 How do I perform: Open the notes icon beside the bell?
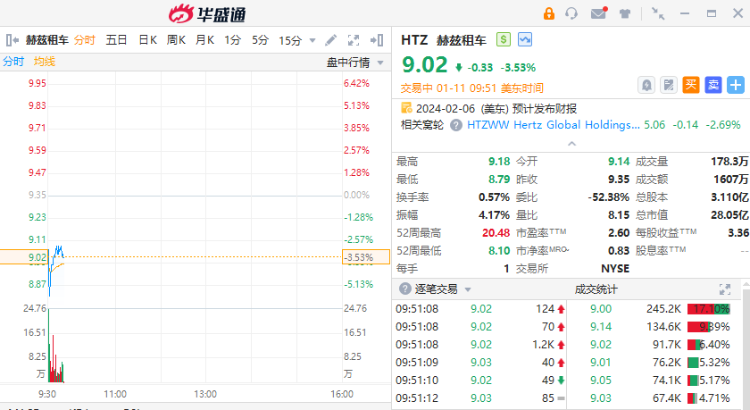pyautogui.click(x=669, y=85)
